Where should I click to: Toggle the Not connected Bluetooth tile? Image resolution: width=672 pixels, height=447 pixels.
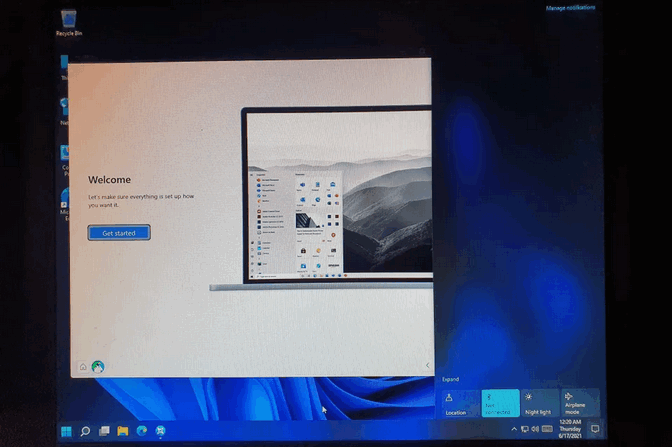[x=500, y=403]
